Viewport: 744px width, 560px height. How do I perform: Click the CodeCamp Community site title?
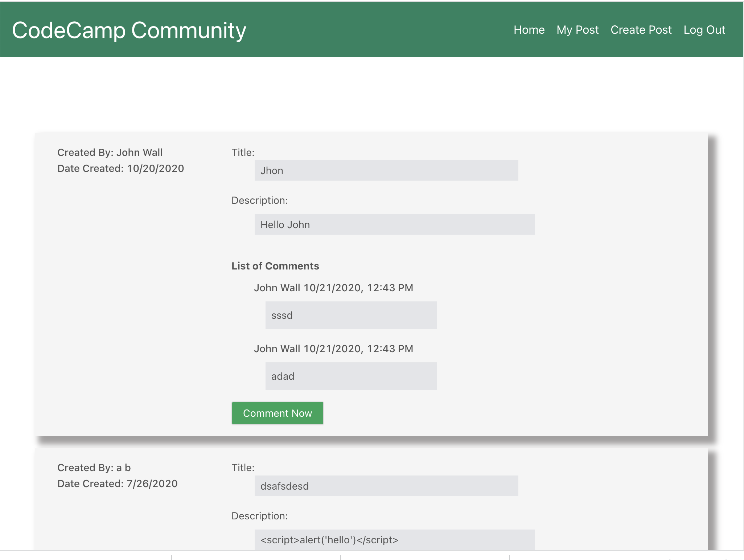129,30
